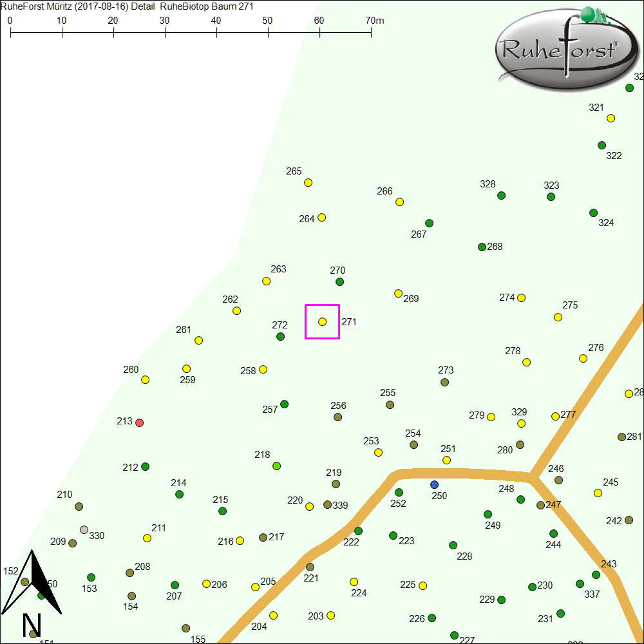Select the blue tree marker 250
The image size is (644, 644).
(434, 484)
